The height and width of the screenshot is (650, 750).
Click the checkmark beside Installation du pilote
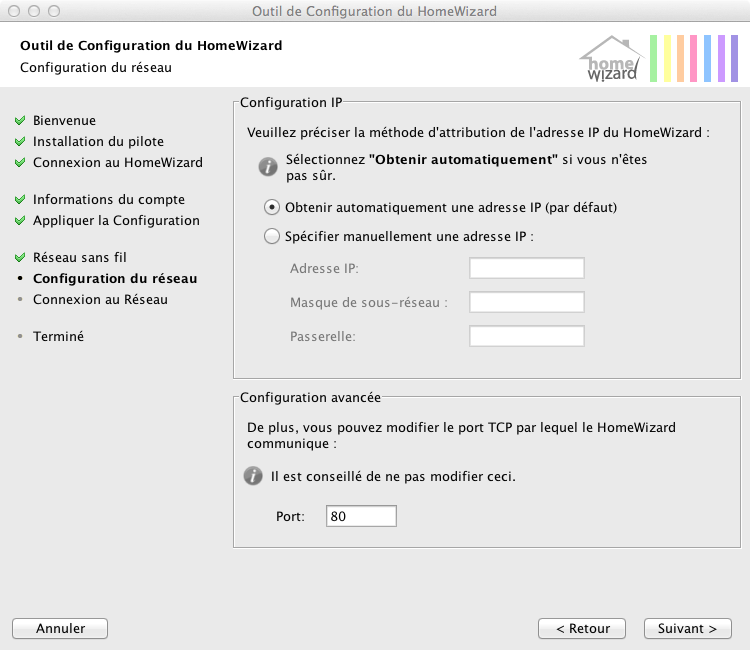(19, 142)
